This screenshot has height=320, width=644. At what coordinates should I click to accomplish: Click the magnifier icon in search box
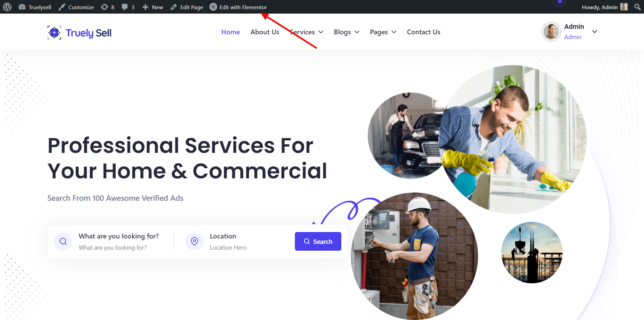click(63, 242)
